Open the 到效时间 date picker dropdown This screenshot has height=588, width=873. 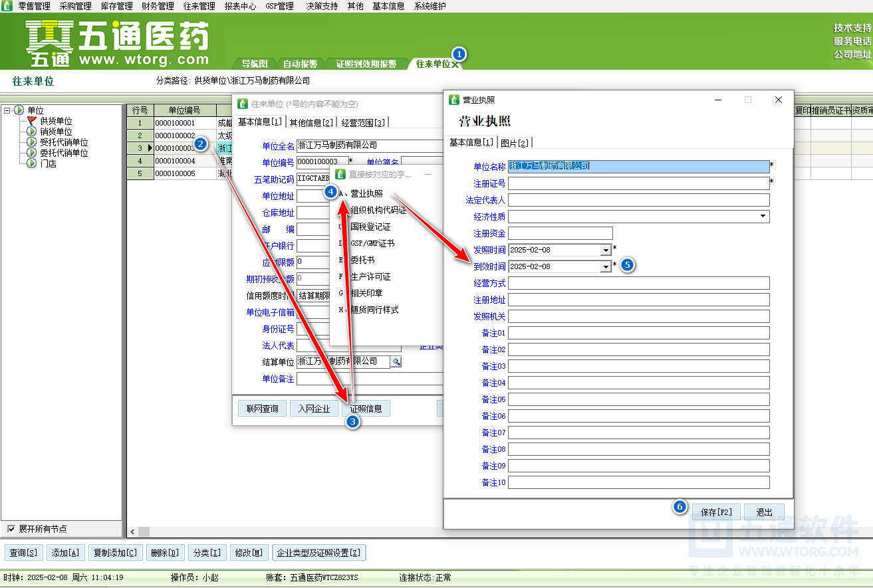[x=605, y=266]
